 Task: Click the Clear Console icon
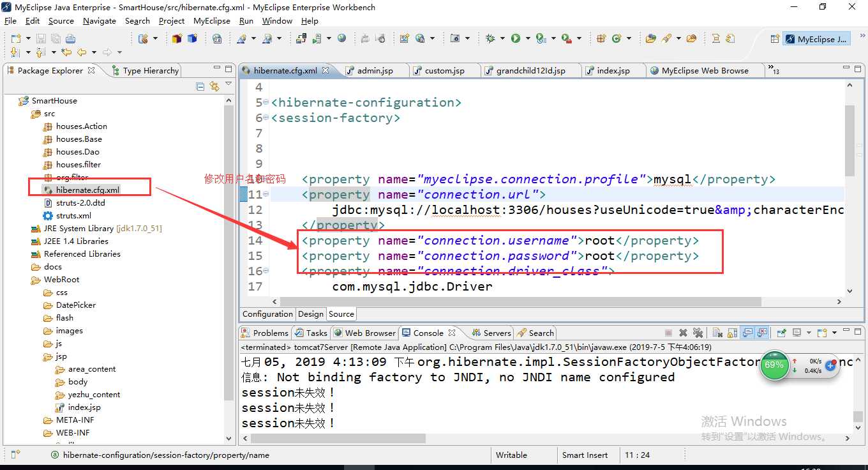[x=717, y=333]
